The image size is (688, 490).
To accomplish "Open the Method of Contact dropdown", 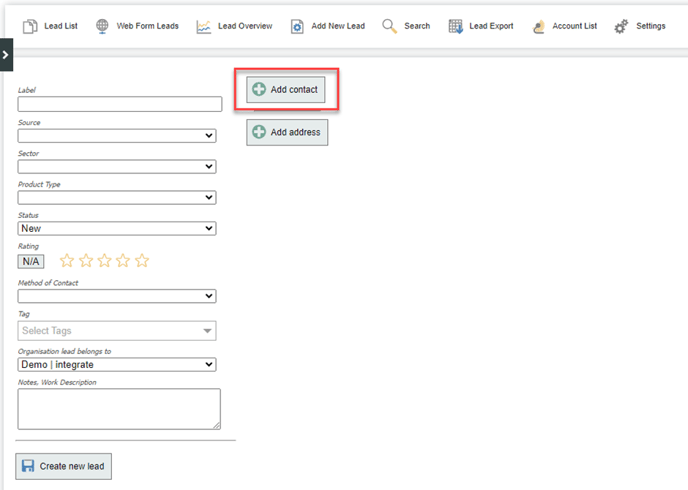I will pyautogui.click(x=117, y=296).
